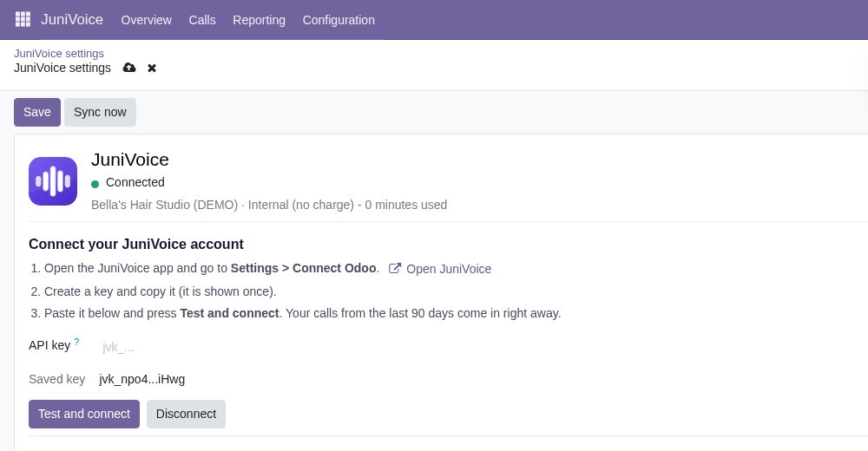Image resolution: width=868 pixels, height=451 pixels.
Task: Open the Configuration menu
Action: (339, 20)
